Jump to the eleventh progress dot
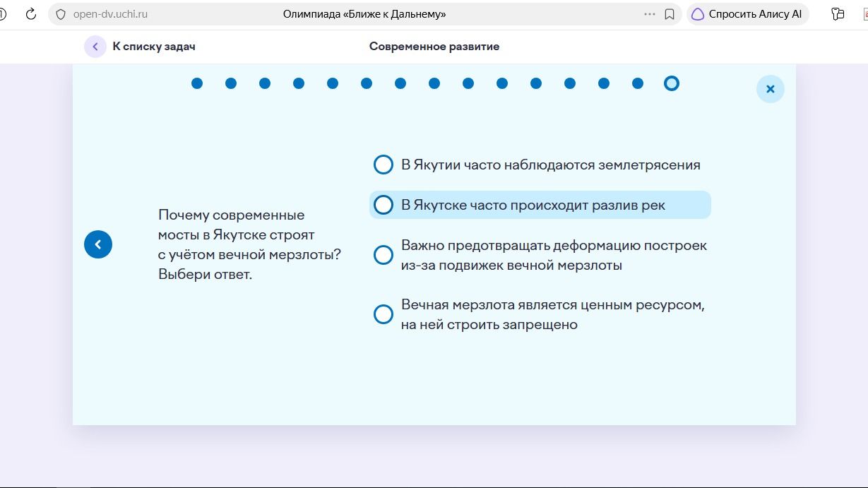The height and width of the screenshot is (488, 868). (536, 83)
